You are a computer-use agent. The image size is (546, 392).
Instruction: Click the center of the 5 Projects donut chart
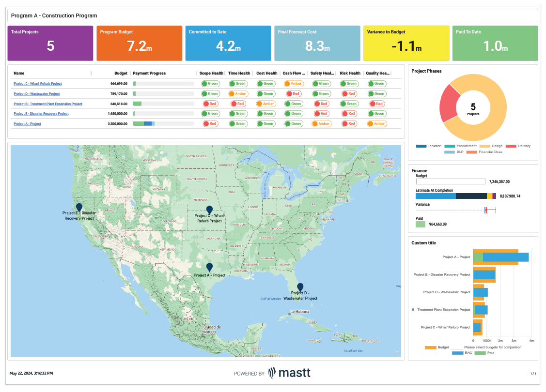pos(473,107)
